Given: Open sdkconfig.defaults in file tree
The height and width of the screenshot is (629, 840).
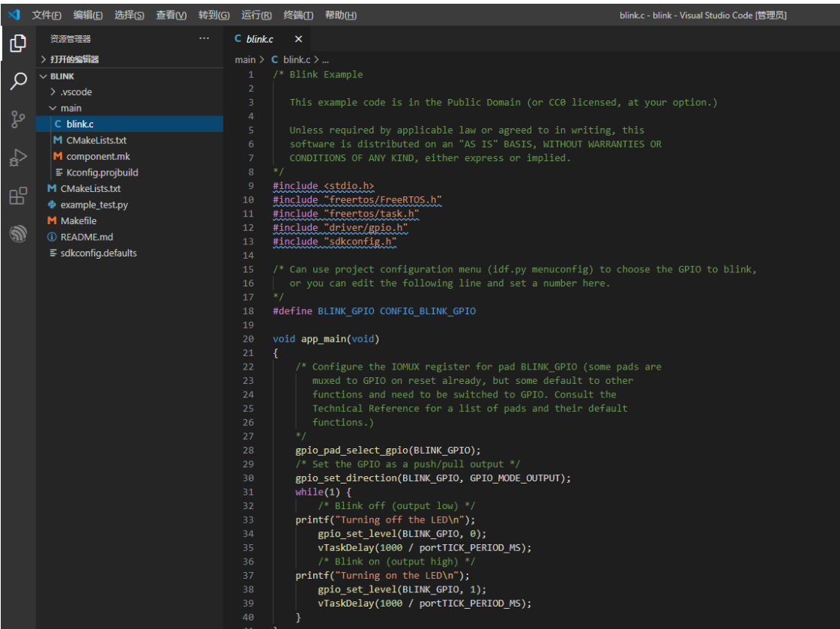Looking at the screenshot, I should coord(130,253).
